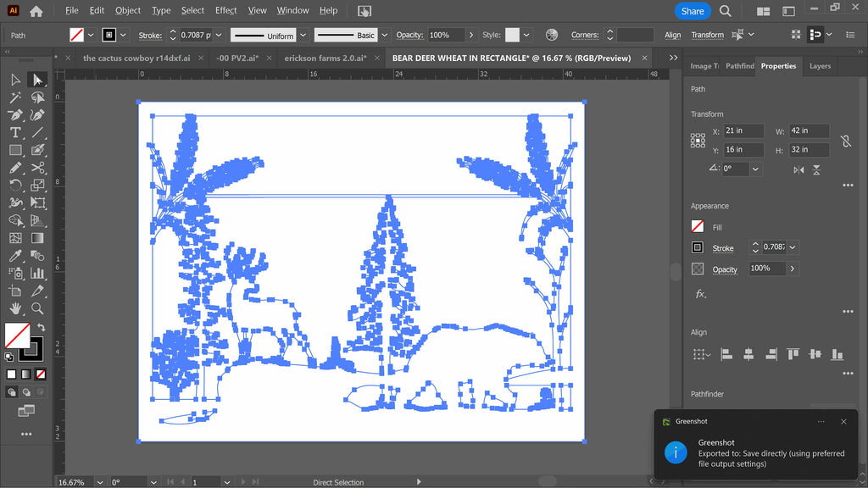Switch to Draw Behind mode
The height and width of the screenshot is (488, 868).
[x=26, y=392]
